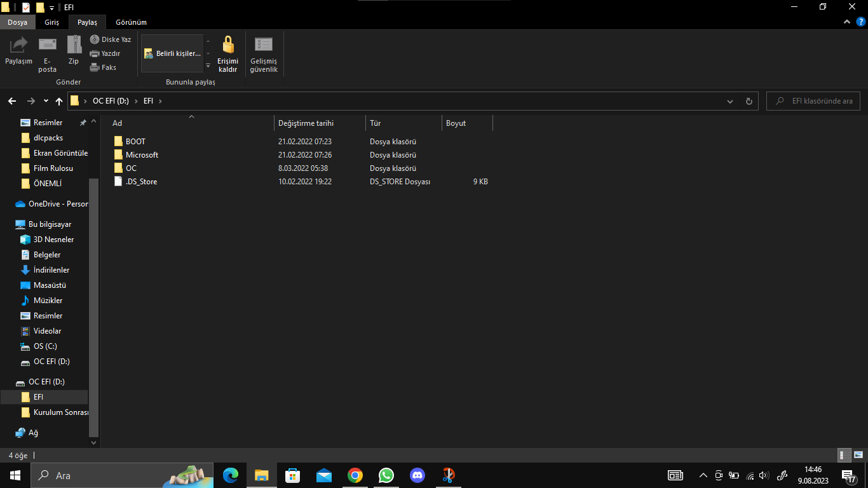Viewport: 868px width, 488px height.
Task: Open recent locations dropdown arrow
Action: [x=46, y=101]
